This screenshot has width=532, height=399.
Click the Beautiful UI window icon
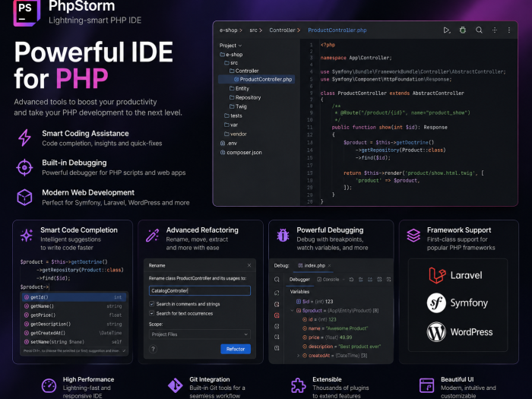tap(426, 386)
